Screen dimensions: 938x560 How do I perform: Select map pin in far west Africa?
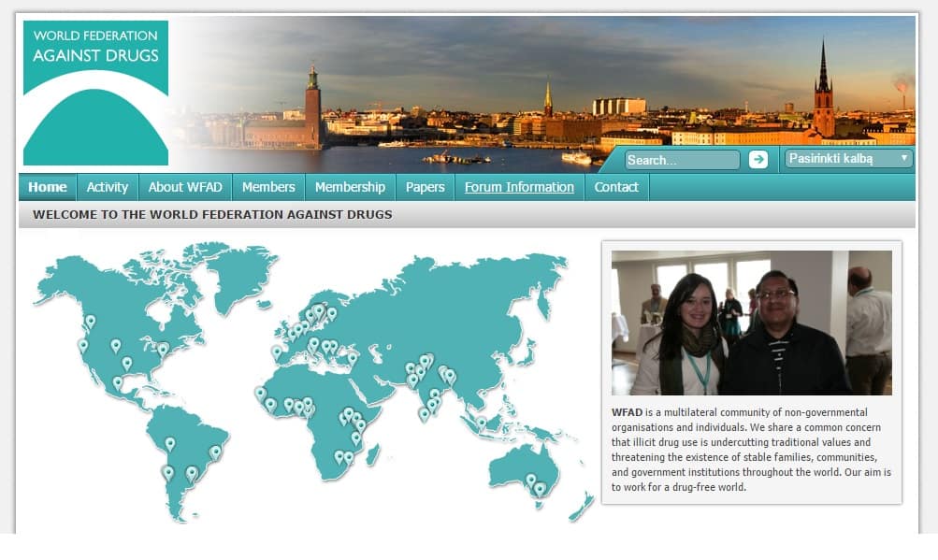click(260, 393)
